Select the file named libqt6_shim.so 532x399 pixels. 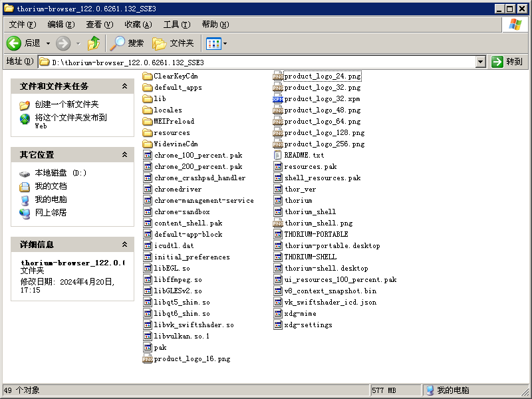coord(182,313)
